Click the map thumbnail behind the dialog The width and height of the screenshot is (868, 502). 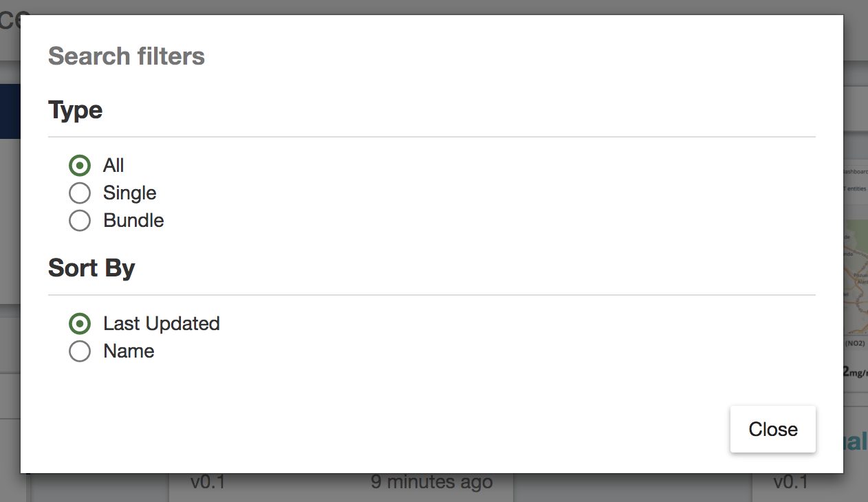point(856,276)
